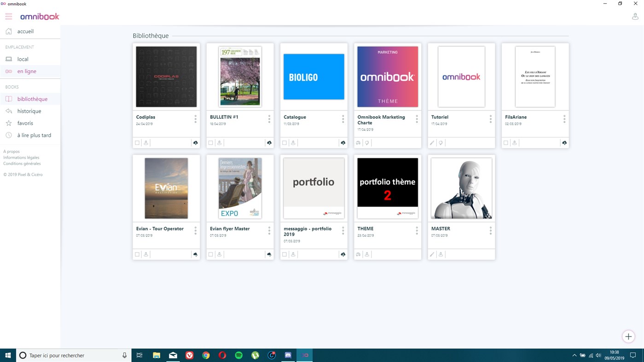Select the cloud download icon on FilsAriane card
Viewport: 644px width, 362px height.
pyautogui.click(x=564, y=143)
